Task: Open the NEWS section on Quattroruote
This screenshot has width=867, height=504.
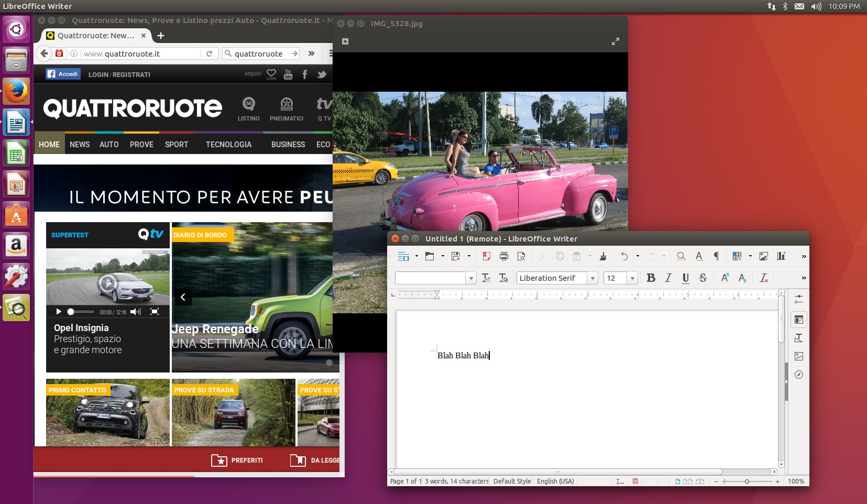Action: point(80,144)
